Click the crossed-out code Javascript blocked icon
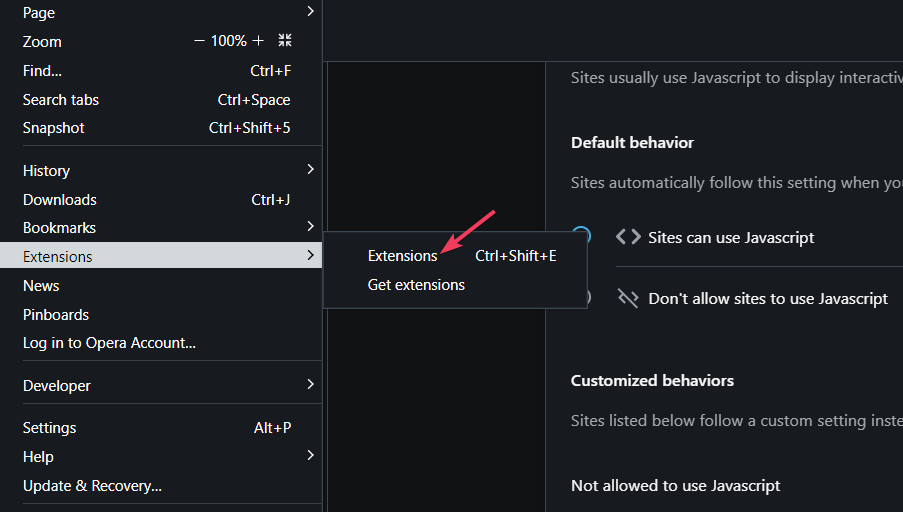Viewport: 903px width, 512px height. [628, 298]
